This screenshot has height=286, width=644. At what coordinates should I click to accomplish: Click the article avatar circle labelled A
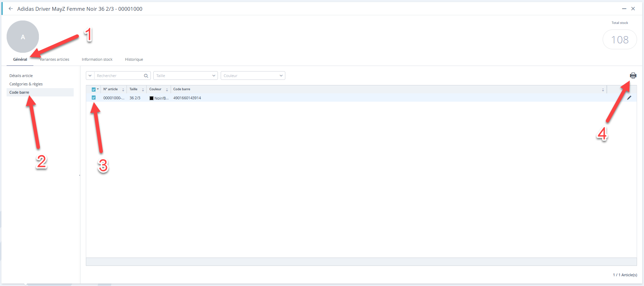[x=23, y=37]
